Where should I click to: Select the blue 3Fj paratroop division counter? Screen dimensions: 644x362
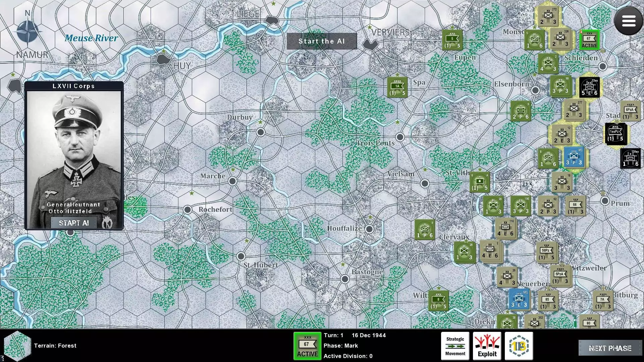coord(574,158)
